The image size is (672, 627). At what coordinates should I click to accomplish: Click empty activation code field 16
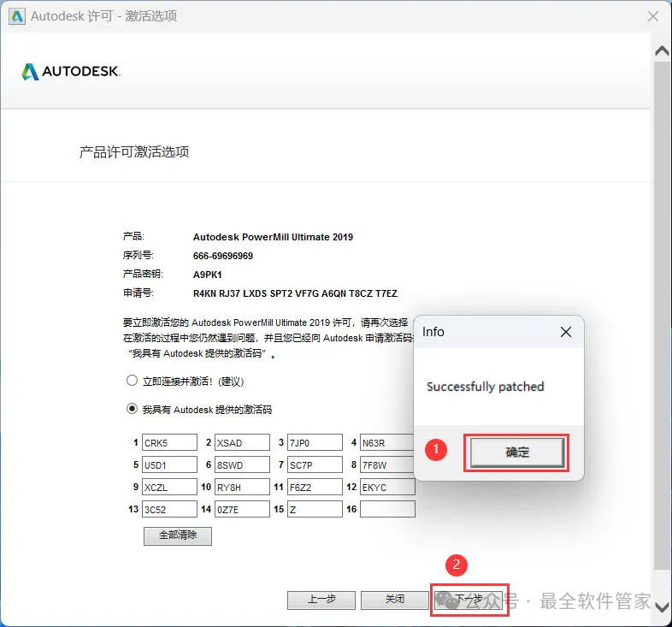pyautogui.click(x=387, y=510)
